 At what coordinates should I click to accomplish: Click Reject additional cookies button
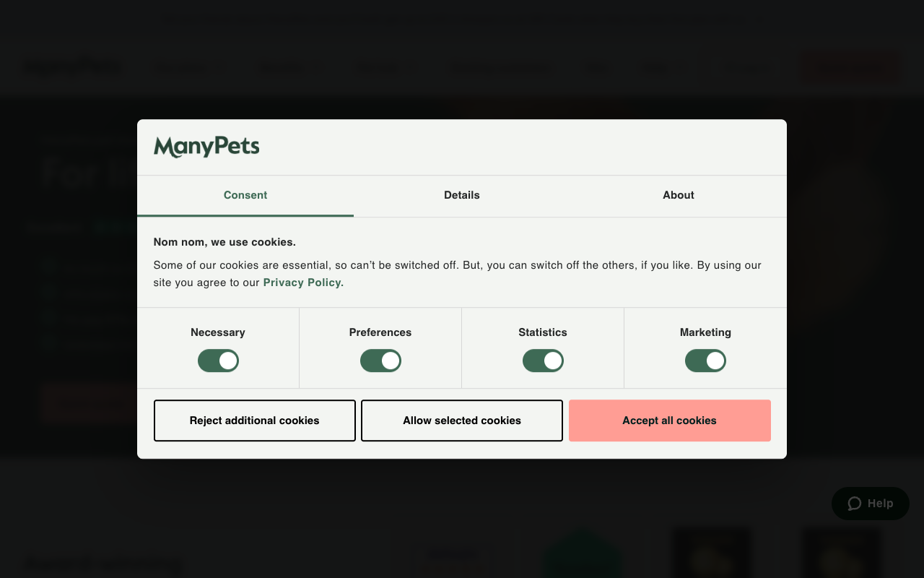[x=255, y=420]
